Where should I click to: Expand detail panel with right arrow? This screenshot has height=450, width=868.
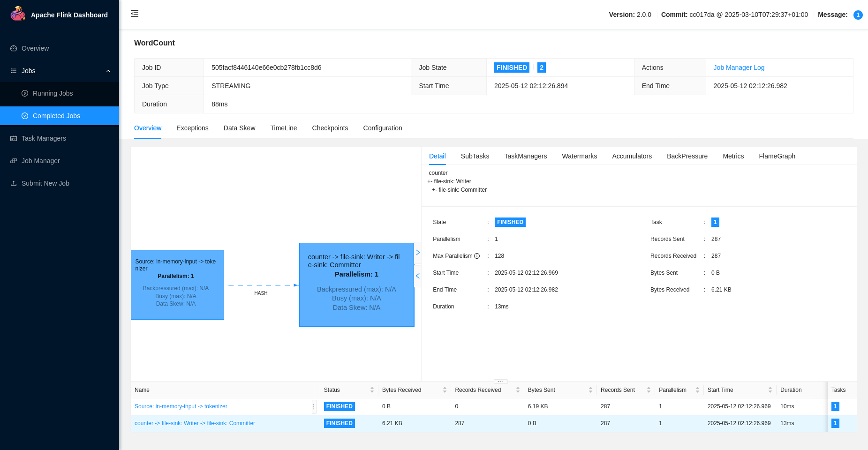click(418, 253)
